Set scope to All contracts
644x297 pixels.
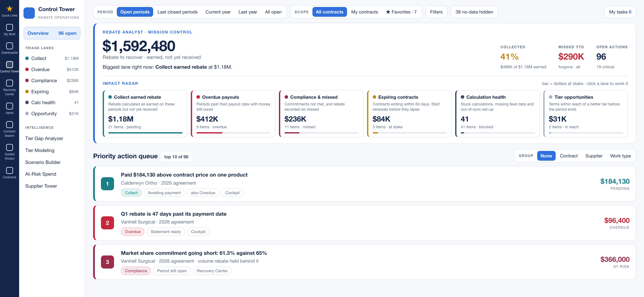[x=329, y=12]
